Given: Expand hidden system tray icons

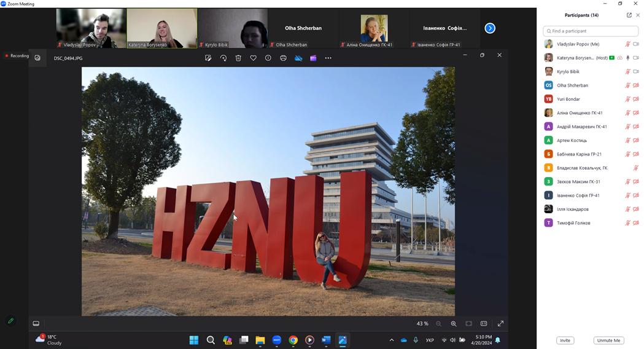Looking at the screenshot, I should [391, 340].
